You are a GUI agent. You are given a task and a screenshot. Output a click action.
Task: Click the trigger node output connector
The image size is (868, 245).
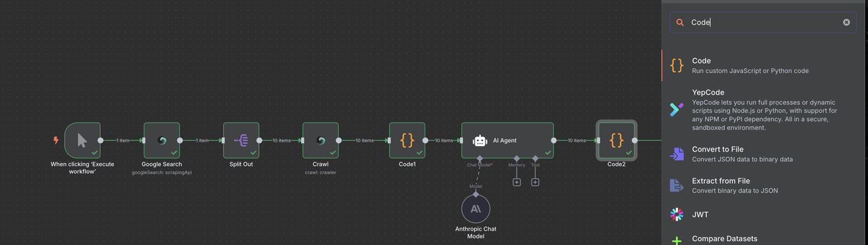coord(101,140)
